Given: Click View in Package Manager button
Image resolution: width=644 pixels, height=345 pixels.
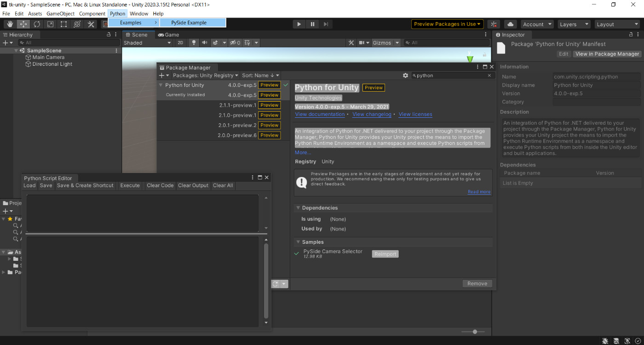Looking at the screenshot, I should pos(607,54).
